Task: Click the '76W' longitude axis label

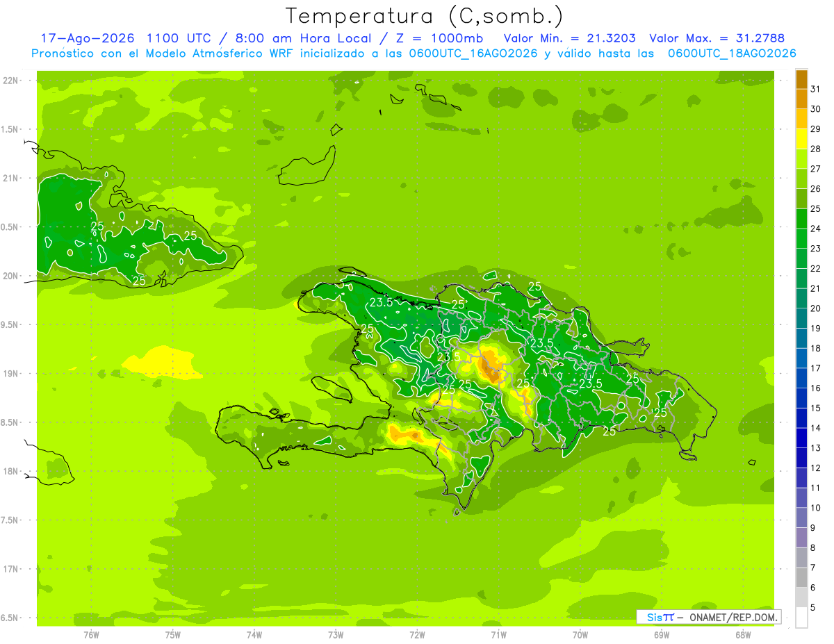Action: coord(91,634)
